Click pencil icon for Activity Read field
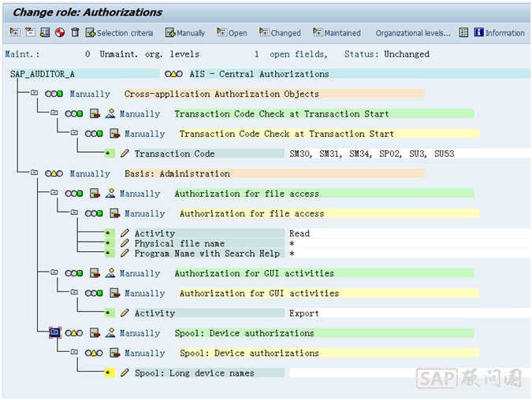This screenshot has height=400, width=532. [x=125, y=233]
